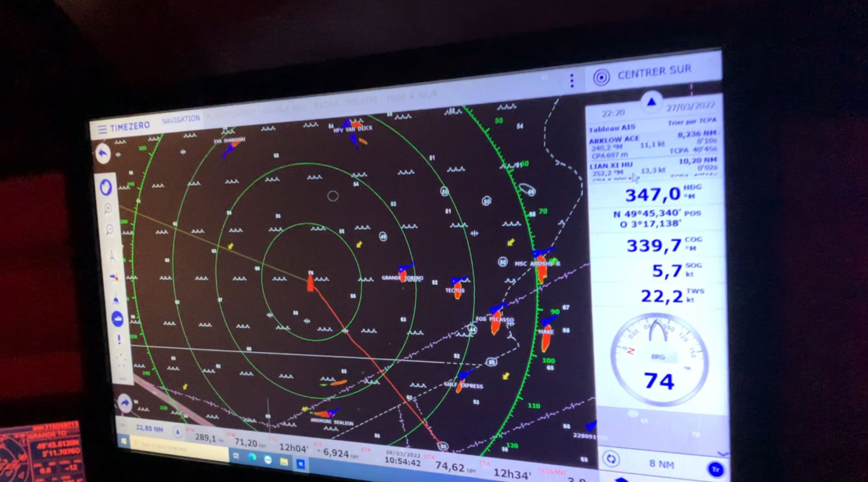The width and height of the screenshot is (868, 482).
Task: Click the 12h04' time-to-go value
Action: click(x=294, y=448)
